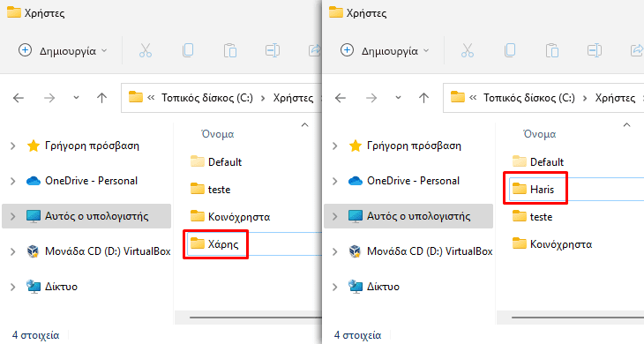
Task: Open the Δημιουργία dropdown in right window
Action: (385, 50)
